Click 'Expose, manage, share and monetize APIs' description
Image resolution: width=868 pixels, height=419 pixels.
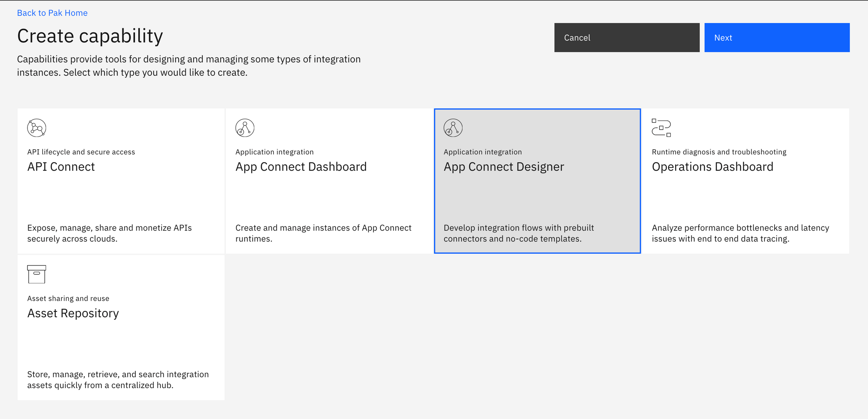pyautogui.click(x=110, y=233)
